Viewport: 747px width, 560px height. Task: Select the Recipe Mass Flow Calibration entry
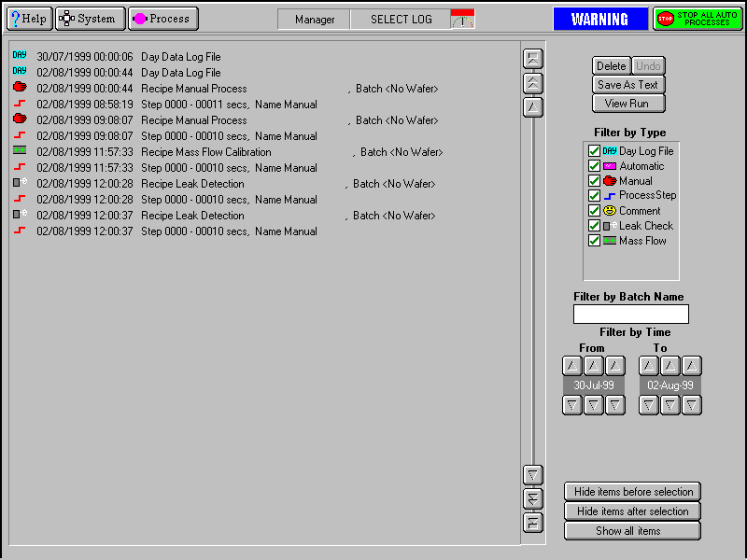[x=205, y=152]
